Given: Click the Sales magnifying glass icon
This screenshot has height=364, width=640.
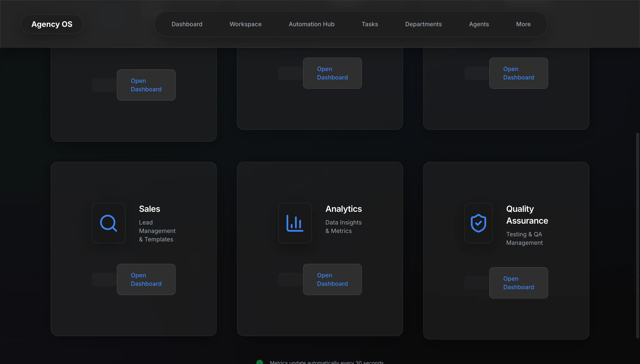Looking at the screenshot, I should click(109, 223).
